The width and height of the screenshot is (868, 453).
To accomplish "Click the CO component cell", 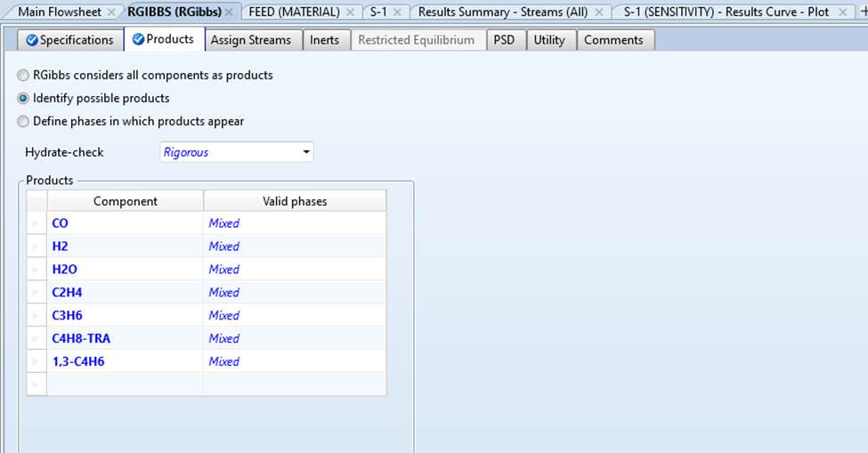I will tap(126, 222).
